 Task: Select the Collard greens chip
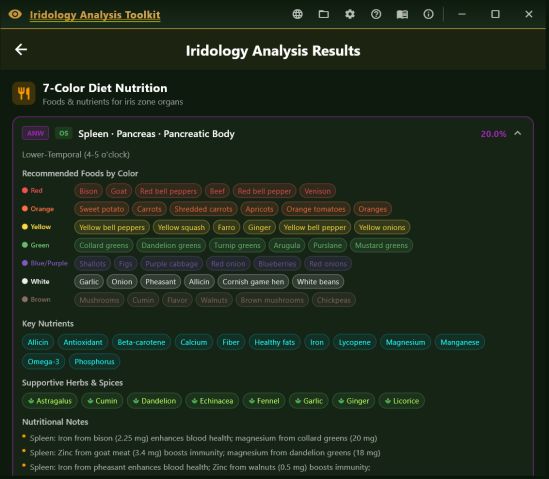pyautogui.click(x=104, y=245)
